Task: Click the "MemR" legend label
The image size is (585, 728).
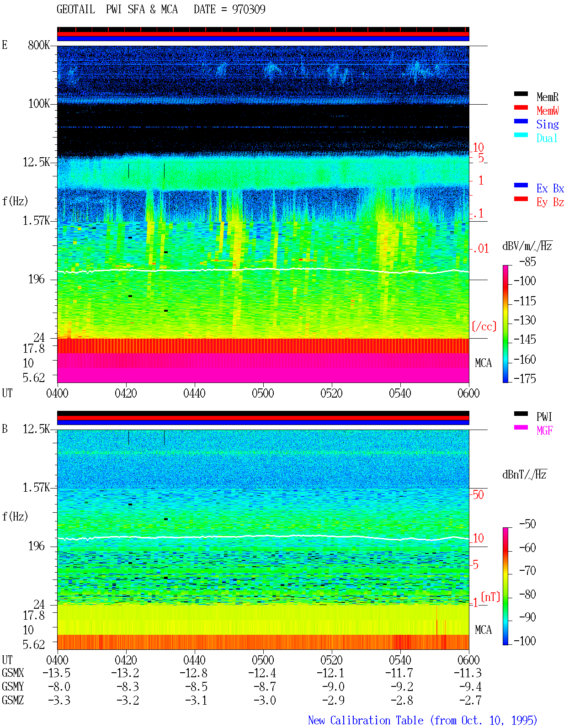Action: [548, 97]
